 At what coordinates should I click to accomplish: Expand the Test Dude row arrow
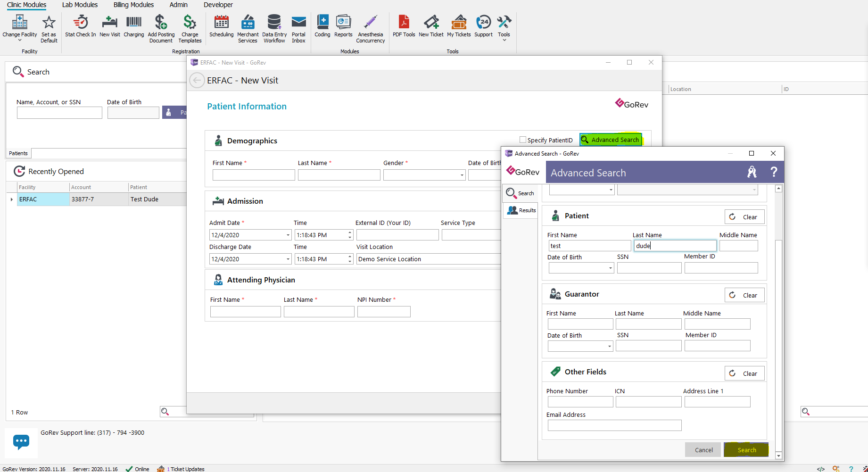tap(12, 199)
